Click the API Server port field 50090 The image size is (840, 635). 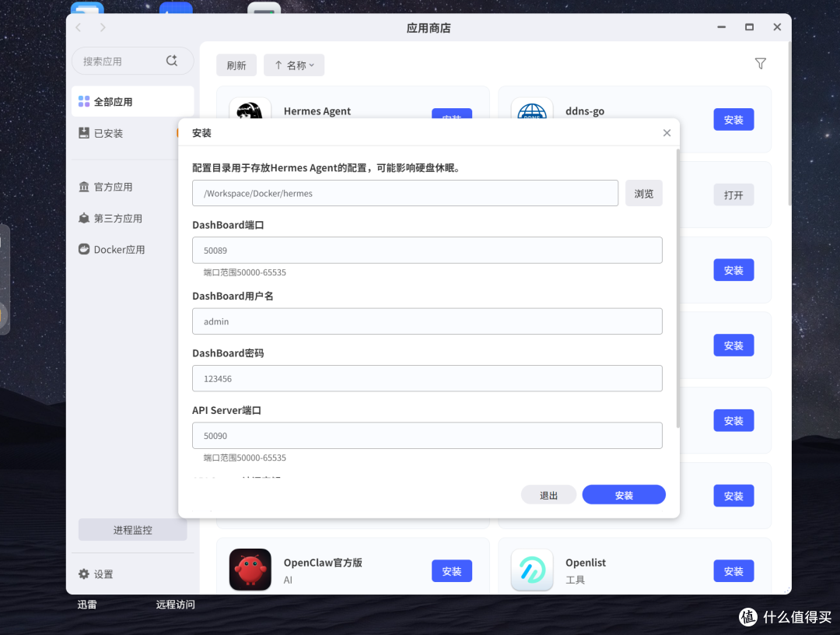click(427, 436)
